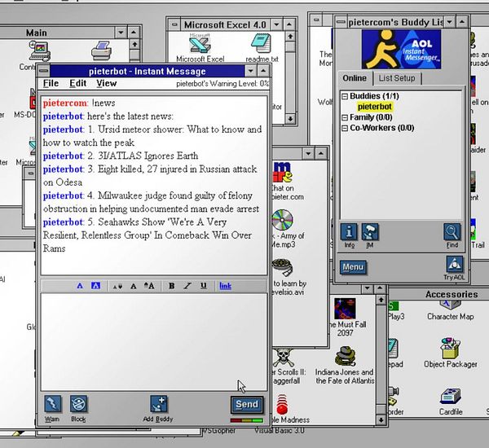The height and width of the screenshot is (448, 489).
Task: Click the Instant Message title bar down arrow
Action: (x=250, y=71)
